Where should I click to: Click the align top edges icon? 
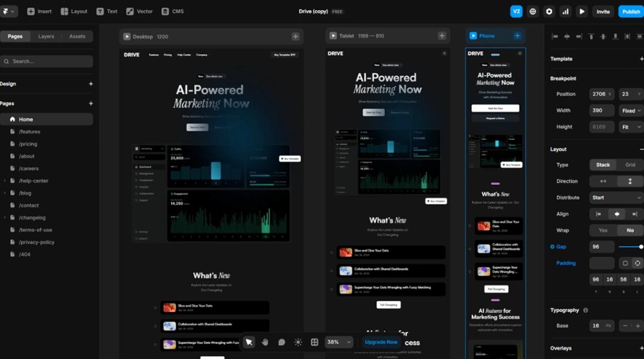pos(591,37)
